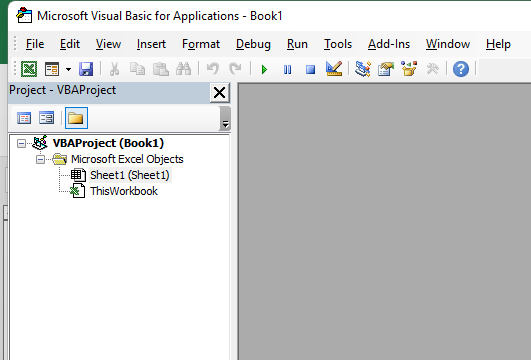The height and width of the screenshot is (360, 531).
Task: Open Properties Window toolbar icon
Action: click(386, 69)
